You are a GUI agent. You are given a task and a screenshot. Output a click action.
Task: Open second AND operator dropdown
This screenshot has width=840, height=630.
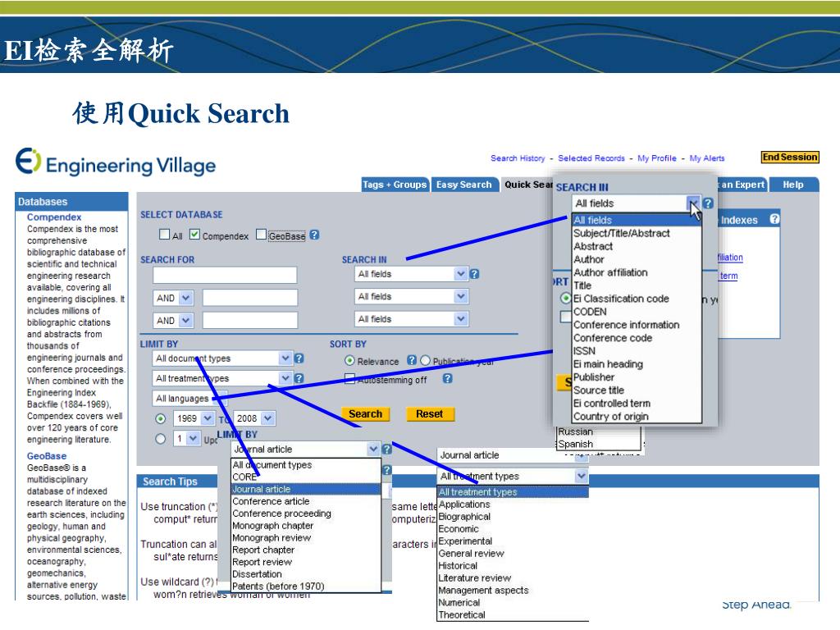click(x=172, y=320)
